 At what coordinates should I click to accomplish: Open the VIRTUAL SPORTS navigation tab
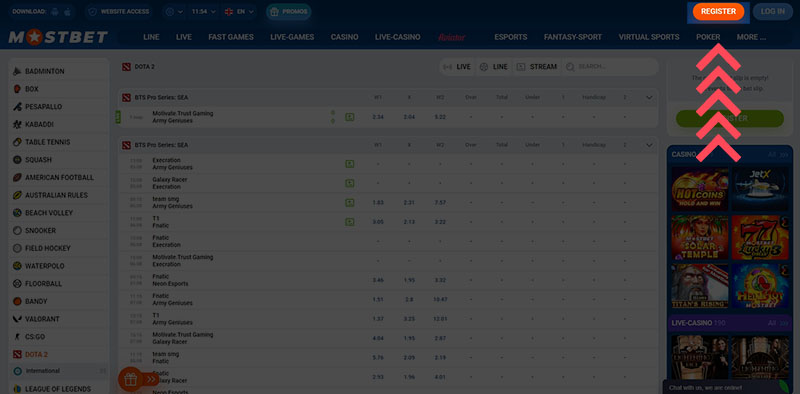649,37
